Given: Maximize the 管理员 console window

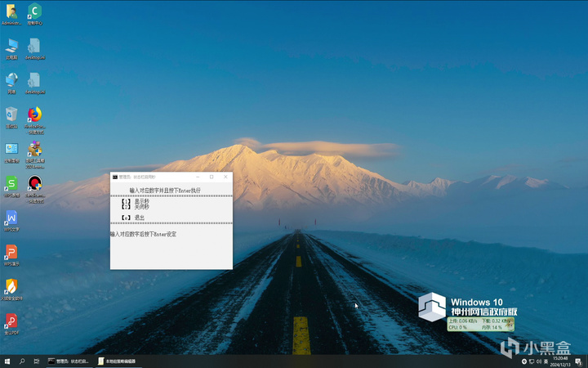Looking at the screenshot, I should 212,177.
